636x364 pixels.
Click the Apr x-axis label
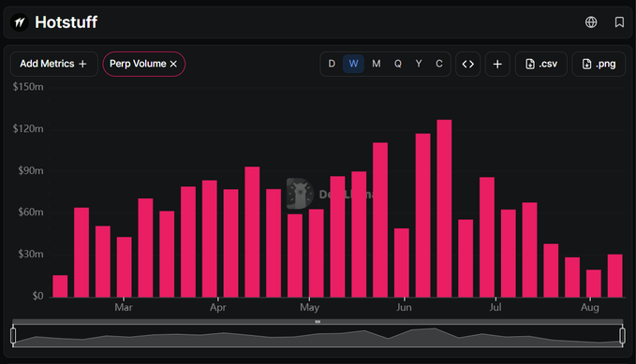(218, 307)
